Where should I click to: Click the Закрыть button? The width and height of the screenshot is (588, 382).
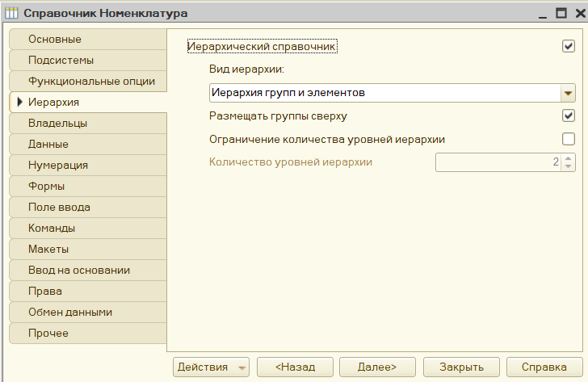pos(461,367)
